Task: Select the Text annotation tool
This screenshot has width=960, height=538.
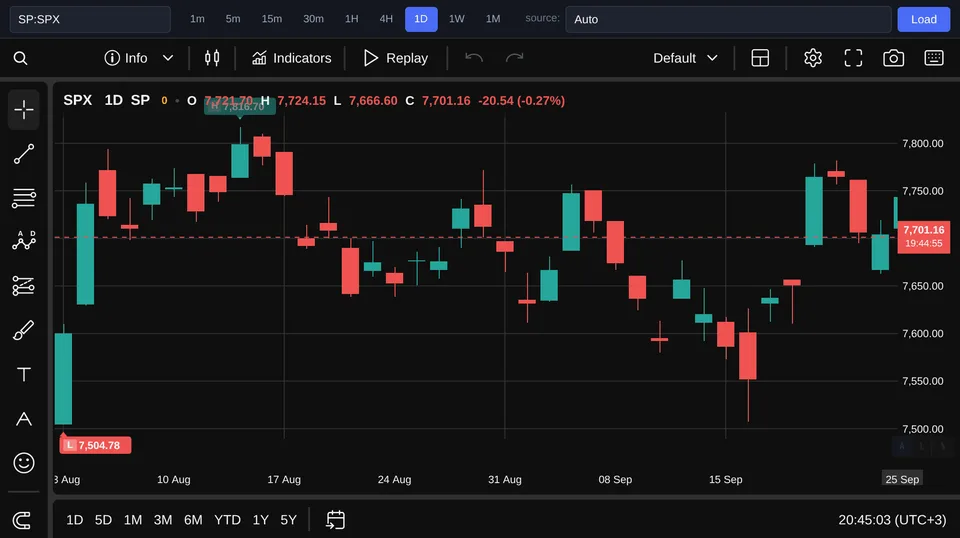Action: 24,375
